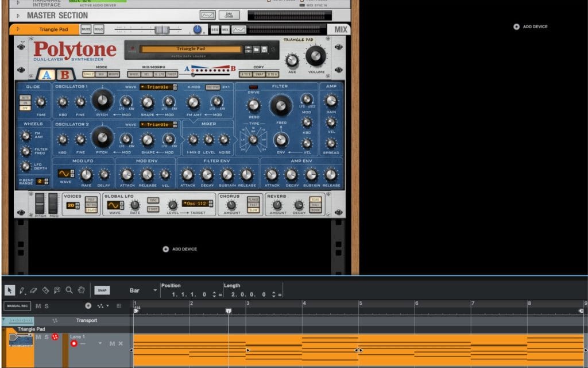Switch to Polytone layer B tab

[x=65, y=75]
